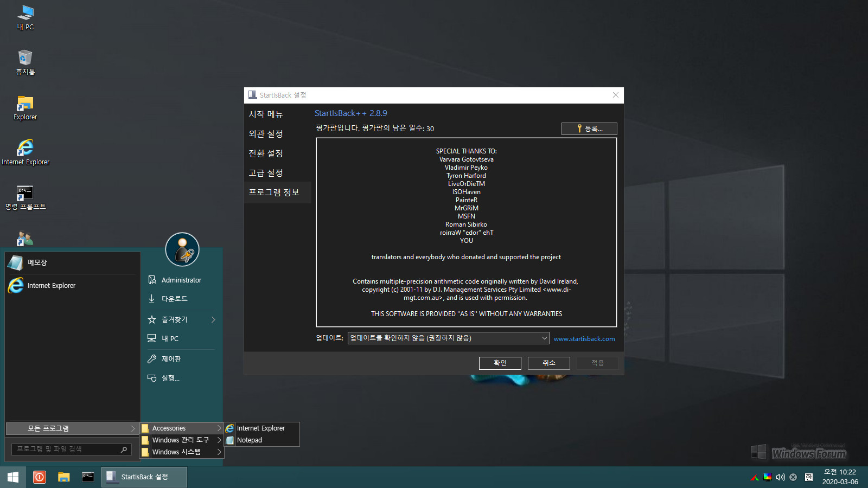868x488 pixels.
Task: Expand Windows 관리 도구 folder
Action: pos(182,440)
